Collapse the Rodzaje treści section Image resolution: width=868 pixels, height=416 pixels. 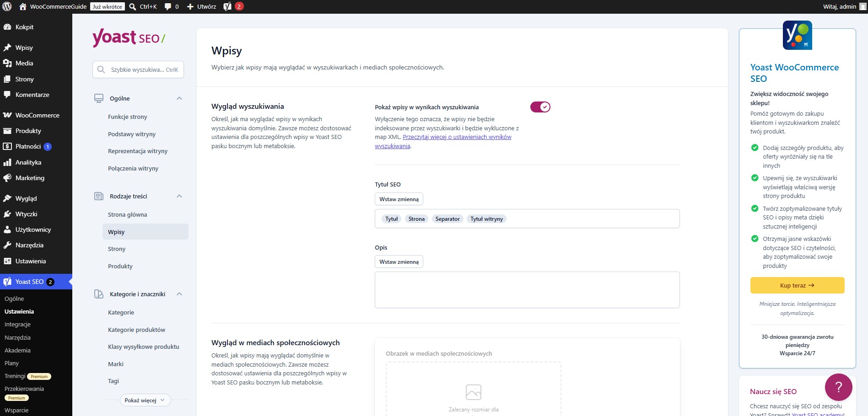[x=179, y=196]
